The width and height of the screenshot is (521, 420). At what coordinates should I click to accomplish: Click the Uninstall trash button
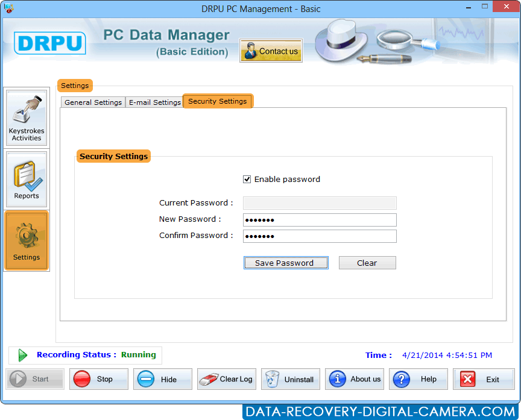pyautogui.click(x=291, y=379)
